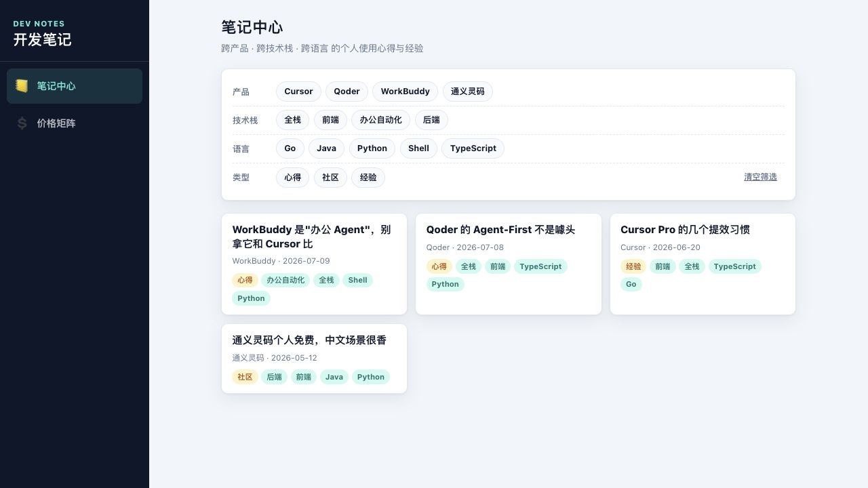Click the Shell tag on the WorkBuddy card
Screen dimensions: 868x488
(357, 280)
